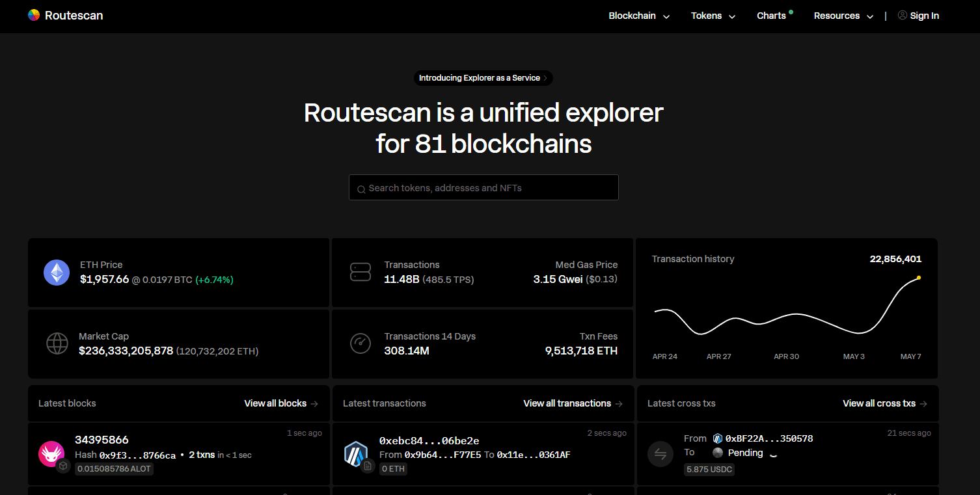
Task: Click the yellow endpoint on transaction history chart
Action: click(919, 278)
